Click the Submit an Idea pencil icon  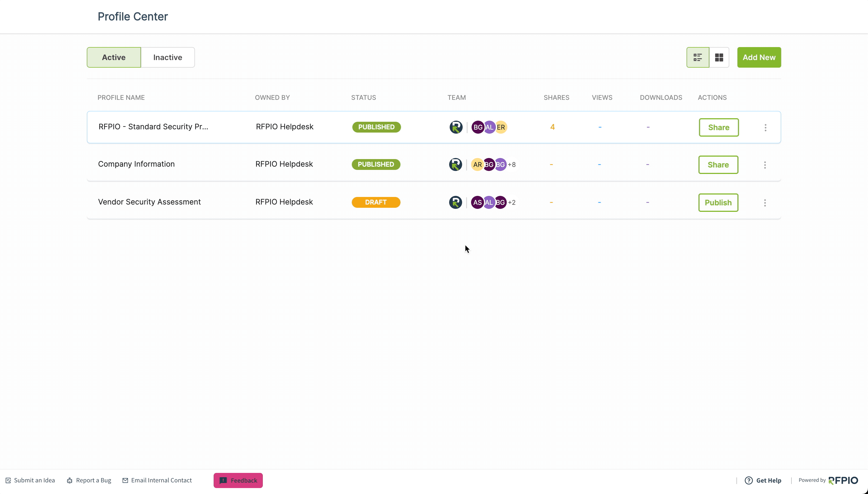pyautogui.click(x=8, y=480)
